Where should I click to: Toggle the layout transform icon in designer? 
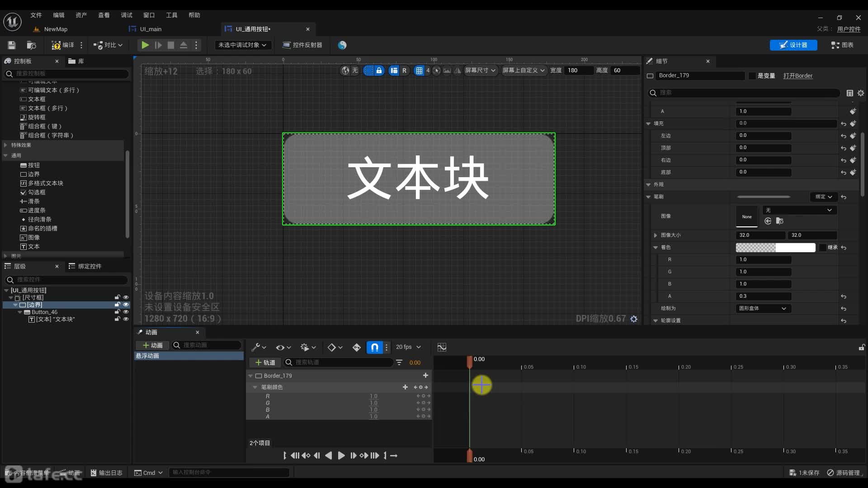click(x=394, y=70)
